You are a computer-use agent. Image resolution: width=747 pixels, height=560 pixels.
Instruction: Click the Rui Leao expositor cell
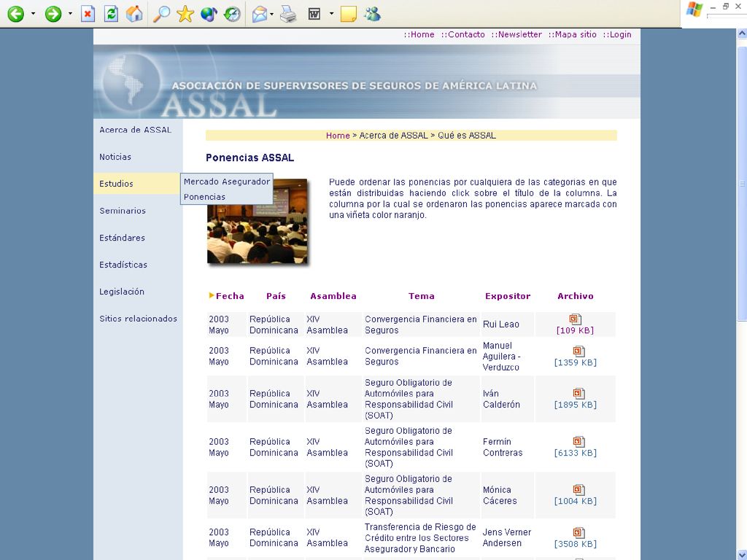pos(508,324)
